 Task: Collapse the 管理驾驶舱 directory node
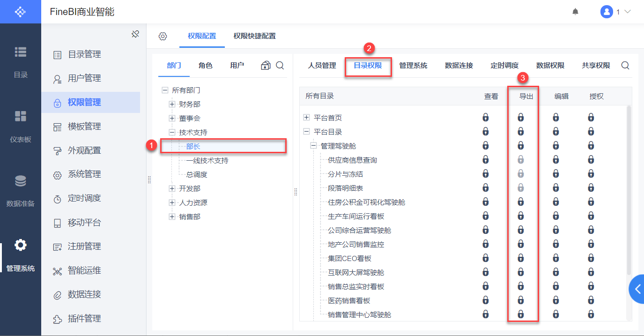point(314,146)
